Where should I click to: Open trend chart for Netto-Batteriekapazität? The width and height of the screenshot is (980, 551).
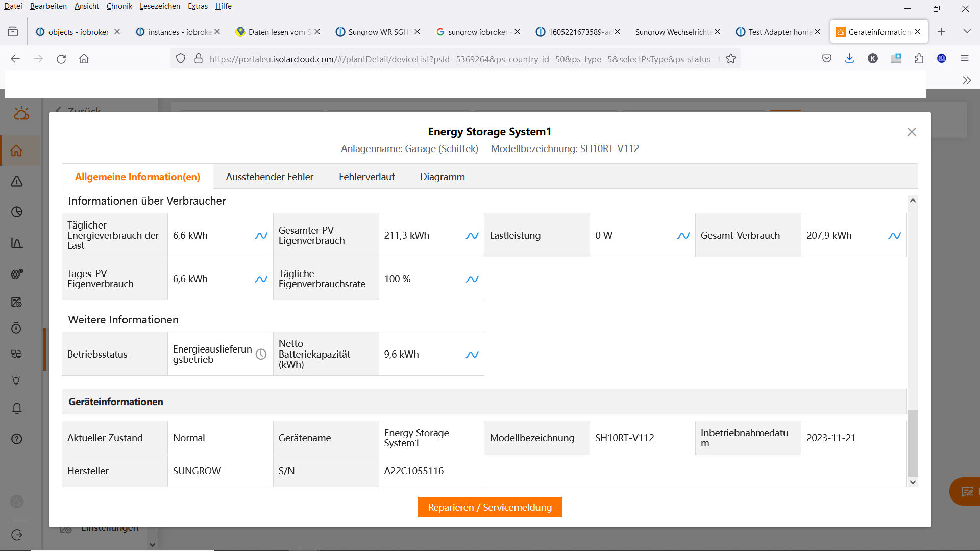[x=472, y=355]
